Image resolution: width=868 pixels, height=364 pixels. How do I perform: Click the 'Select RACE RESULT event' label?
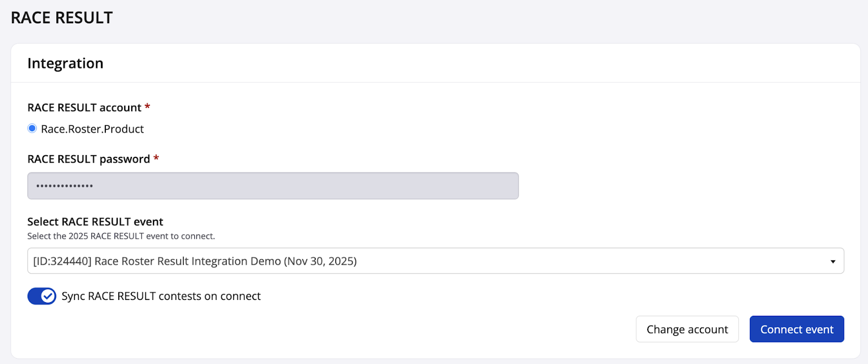pos(95,221)
